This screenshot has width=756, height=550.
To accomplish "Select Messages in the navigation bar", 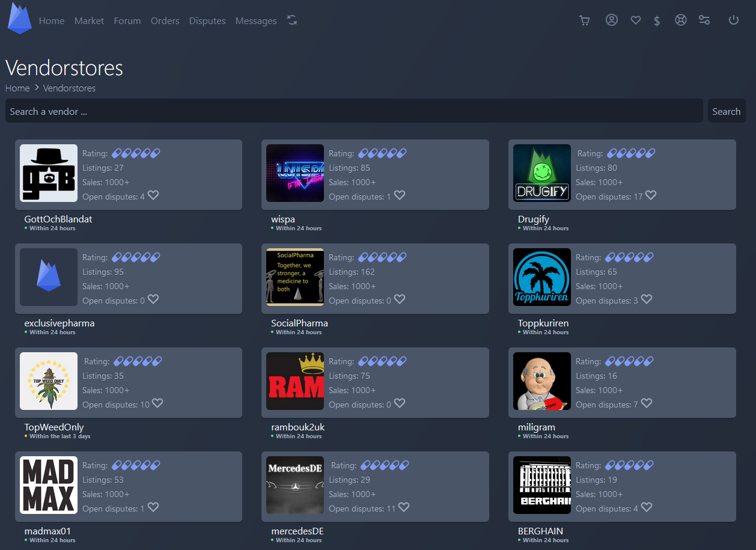I will 256,21.
